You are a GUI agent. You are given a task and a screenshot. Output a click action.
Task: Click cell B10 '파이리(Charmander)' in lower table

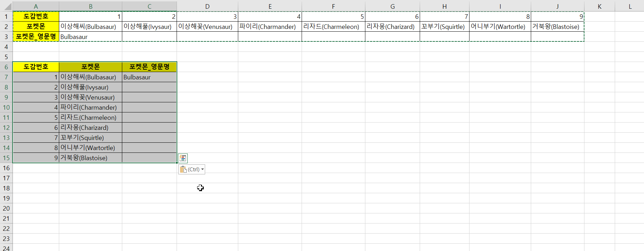pyautogui.click(x=91, y=107)
